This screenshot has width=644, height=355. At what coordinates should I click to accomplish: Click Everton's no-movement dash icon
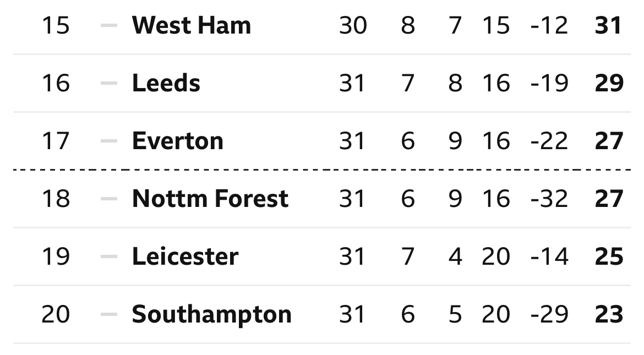click(109, 141)
